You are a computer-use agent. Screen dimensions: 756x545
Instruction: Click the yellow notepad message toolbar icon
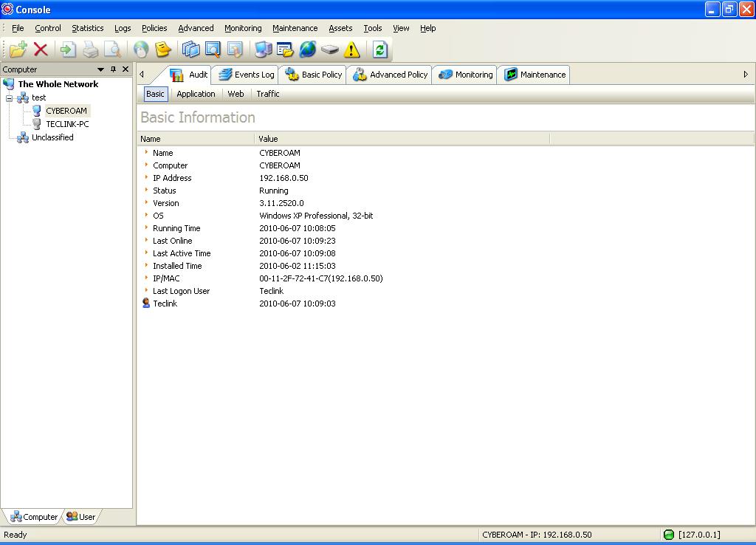pyautogui.click(x=163, y=49)
